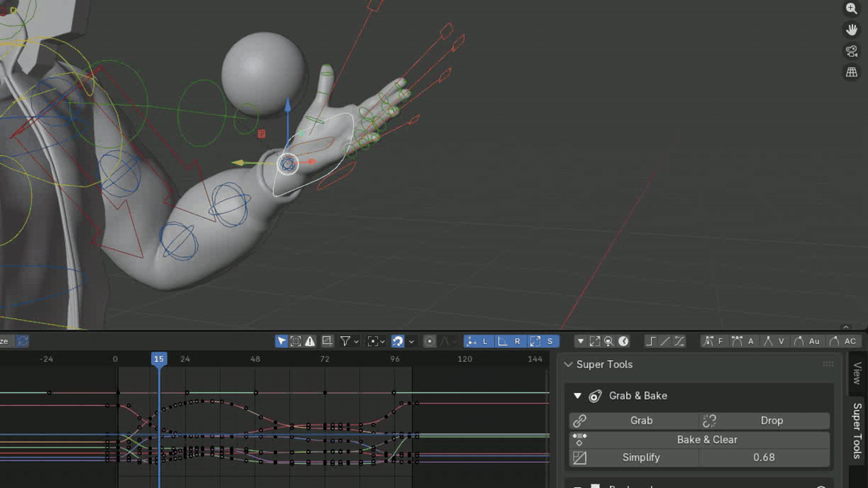Click the zoom magnifier icon in the viewport
The height and width of the screenshot is (488, 868).
851,8
